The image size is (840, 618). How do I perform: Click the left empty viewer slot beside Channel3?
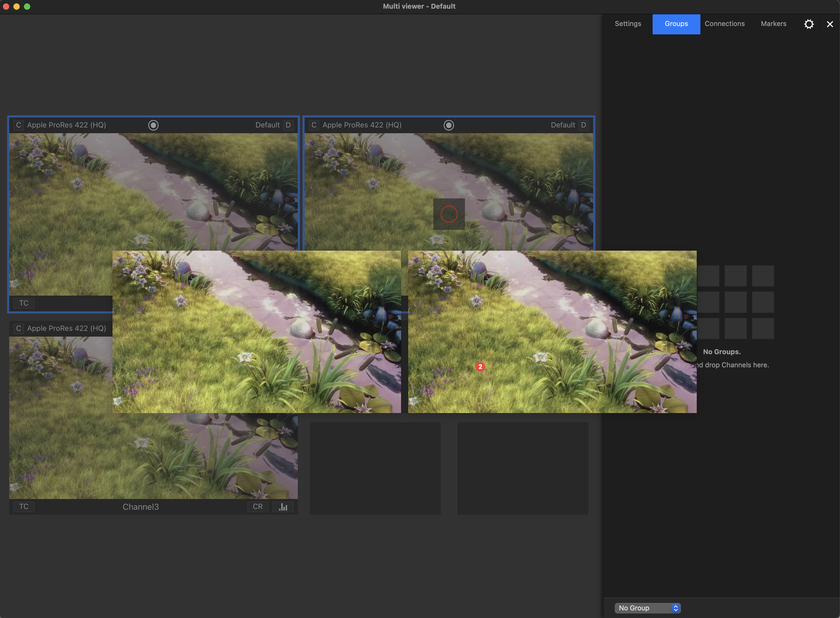coord(375,468)
